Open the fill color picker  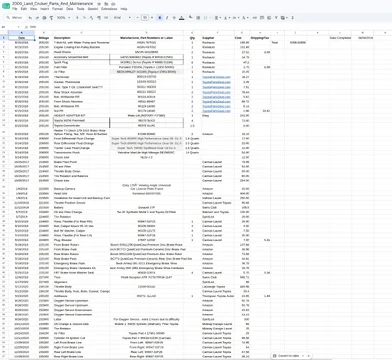pos(191,18)
